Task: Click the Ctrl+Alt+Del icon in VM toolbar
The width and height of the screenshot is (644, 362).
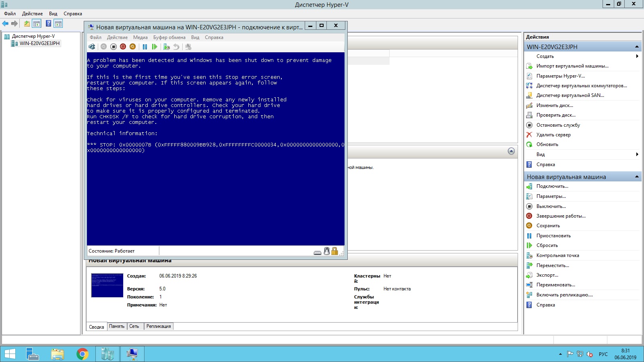Action: 92,47
